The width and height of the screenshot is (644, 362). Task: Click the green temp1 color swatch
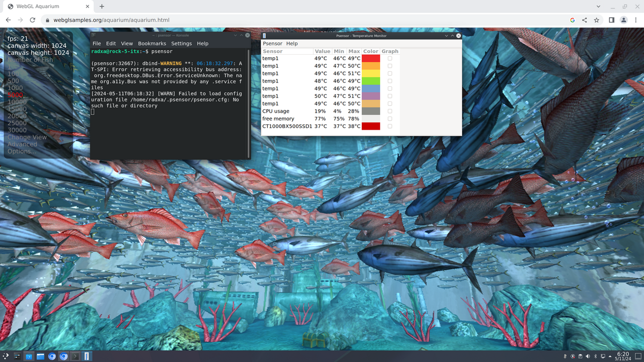(371, 81)
